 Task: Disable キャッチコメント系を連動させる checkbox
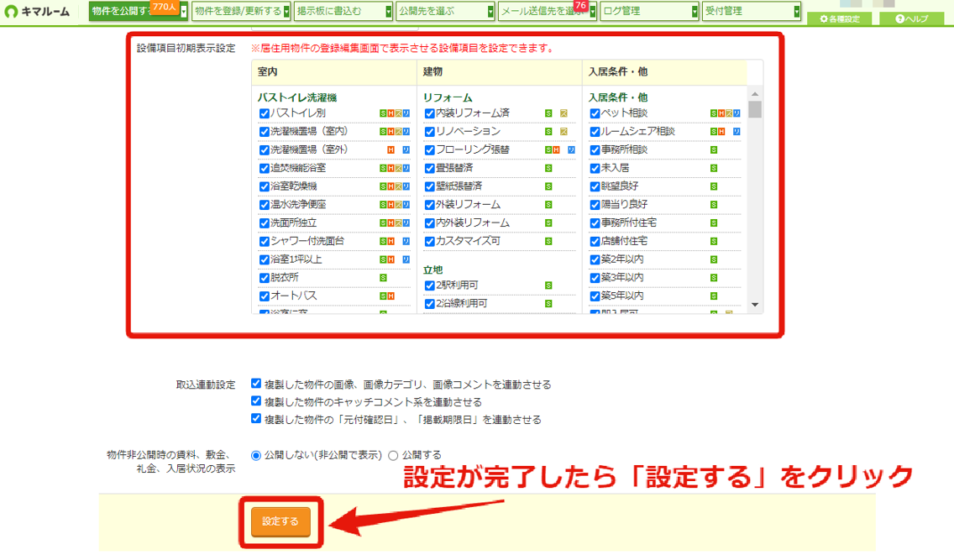tap(256, 401)
